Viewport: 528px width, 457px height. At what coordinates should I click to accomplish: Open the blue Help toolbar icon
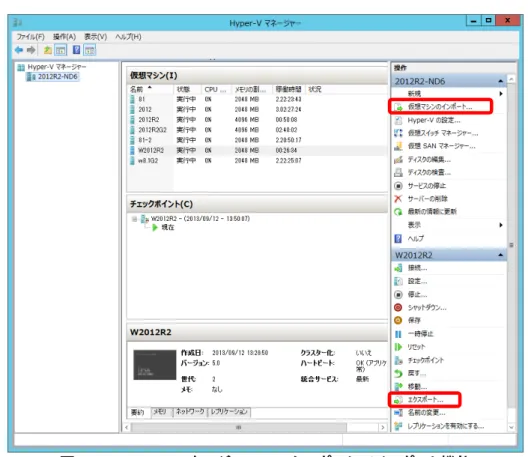pos(76,50)
